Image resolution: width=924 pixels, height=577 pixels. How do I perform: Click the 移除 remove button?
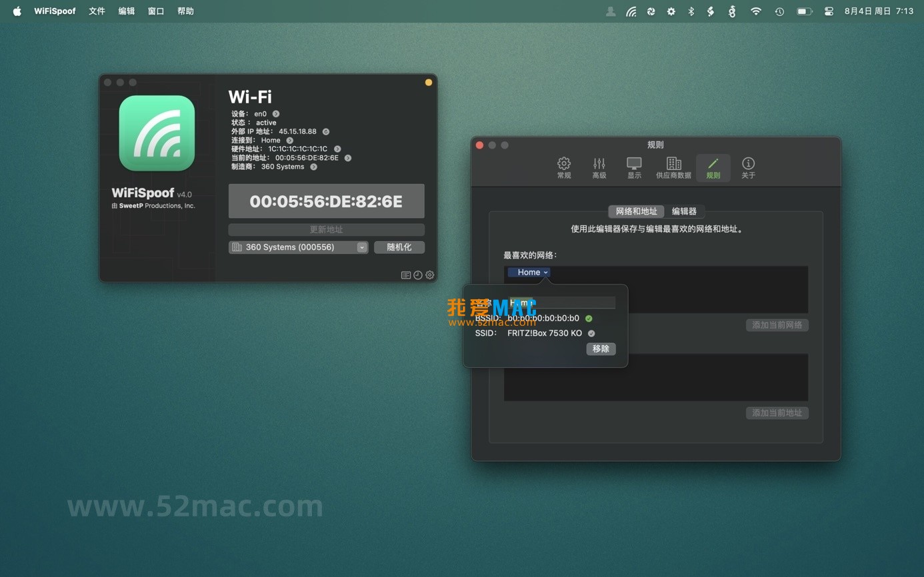coord(601,349)
